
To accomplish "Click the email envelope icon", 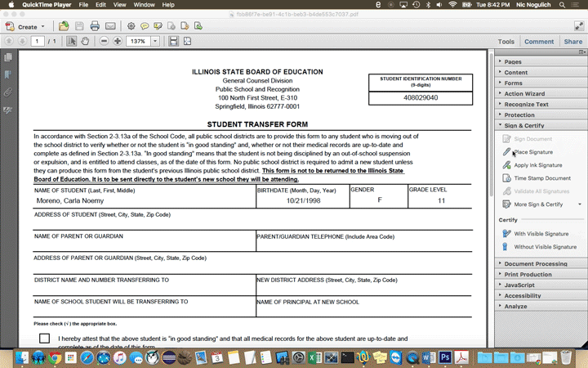I will tap(110, 26).
